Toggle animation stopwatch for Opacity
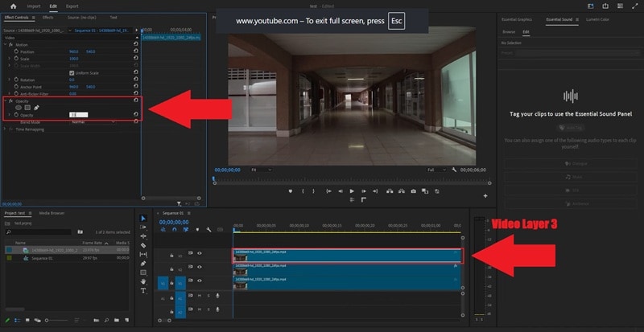The height and width of the screenshot is (332, 644). pos(16,115)
